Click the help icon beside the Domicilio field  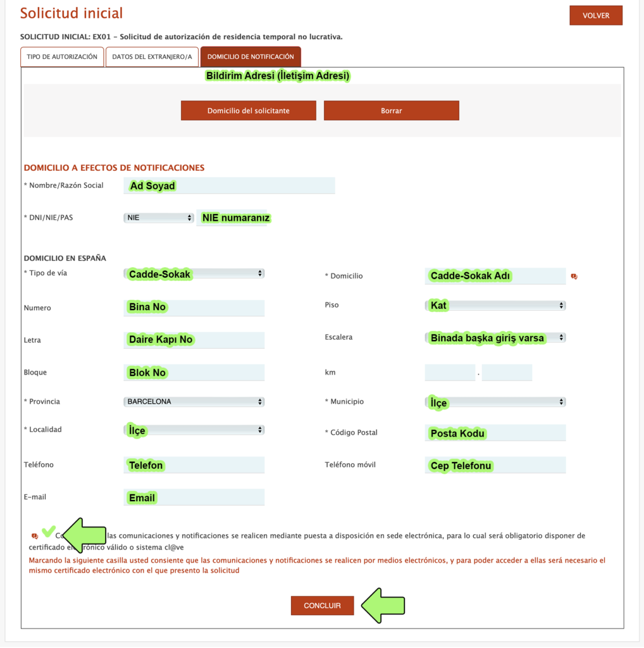574,277
